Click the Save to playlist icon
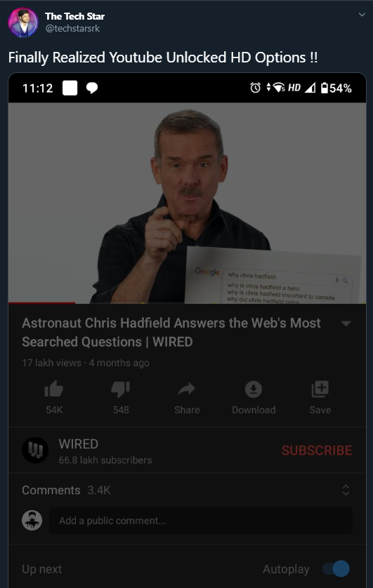The height and width of the screenshot is (588, 373). [x=320, y=389]
